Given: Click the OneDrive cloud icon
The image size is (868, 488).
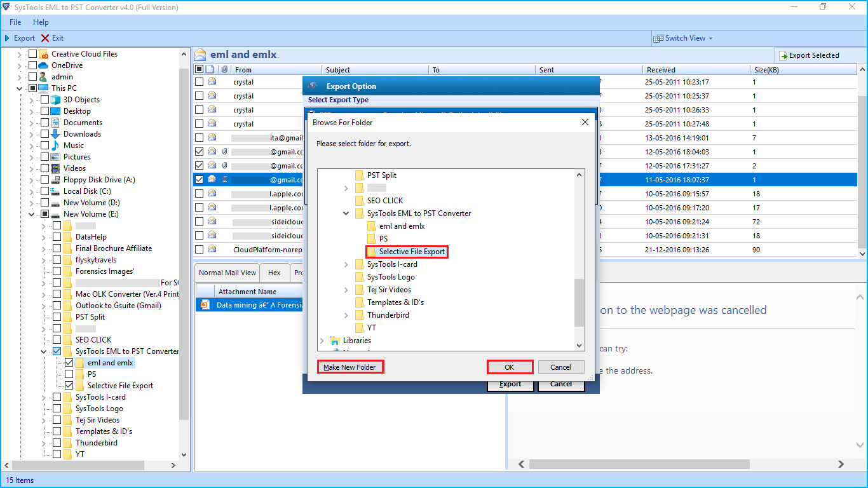Looking at the screenshot, I should coord(44,65).
